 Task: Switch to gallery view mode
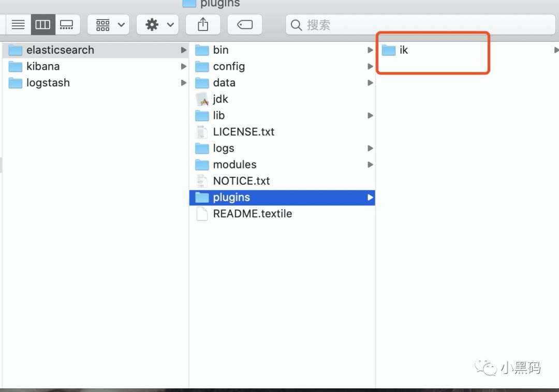67,25
